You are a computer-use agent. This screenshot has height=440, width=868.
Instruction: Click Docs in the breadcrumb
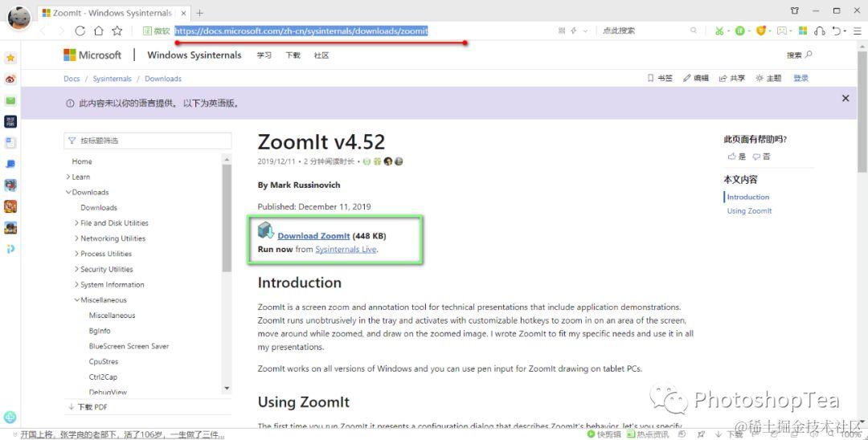click(72, 79)
